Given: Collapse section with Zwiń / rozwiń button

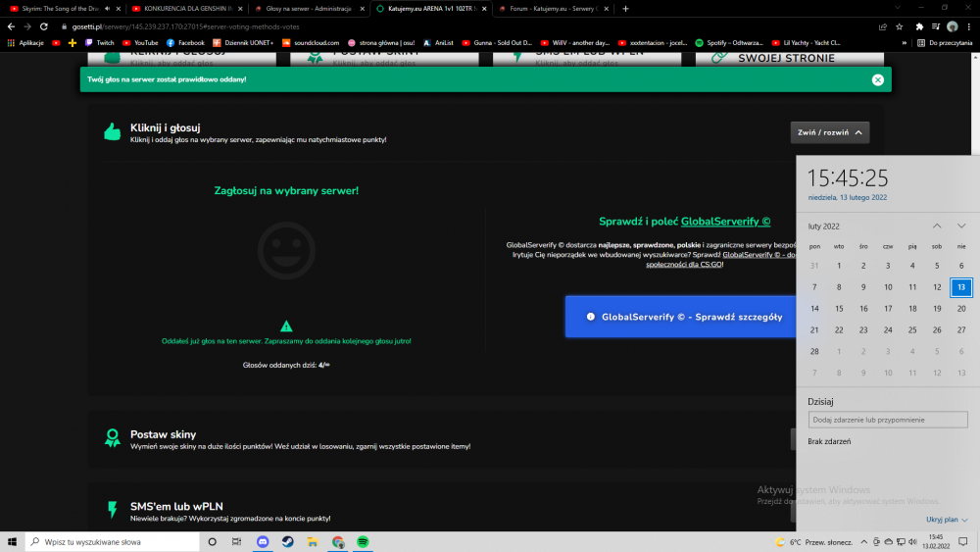Looking at the screenshot, I should tap(829, 132).
